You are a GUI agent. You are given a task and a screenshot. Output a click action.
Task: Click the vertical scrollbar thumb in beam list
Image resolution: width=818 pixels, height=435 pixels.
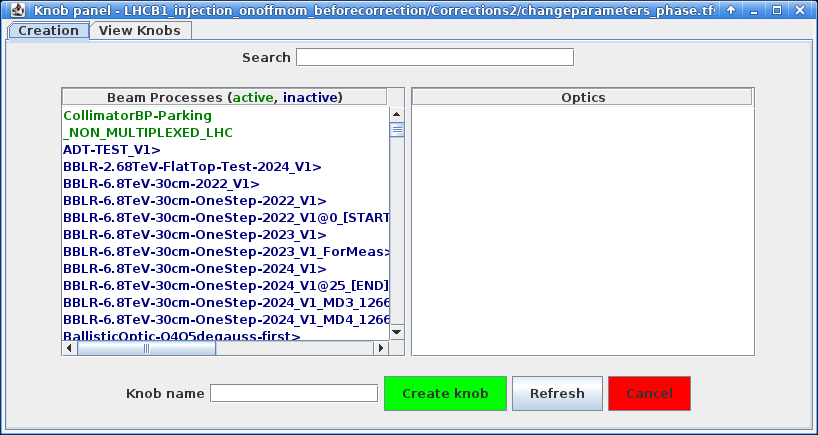coord(397,129)
